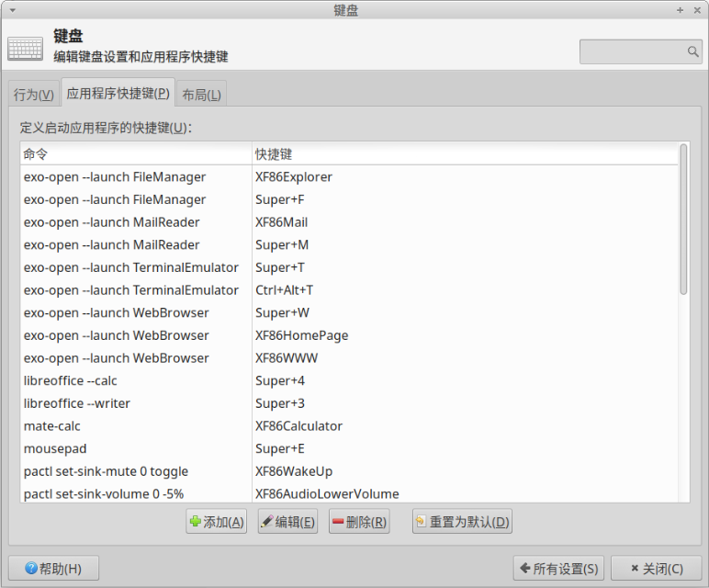Click the pencil icon on 编辑 button

click(x=267, y=522)
